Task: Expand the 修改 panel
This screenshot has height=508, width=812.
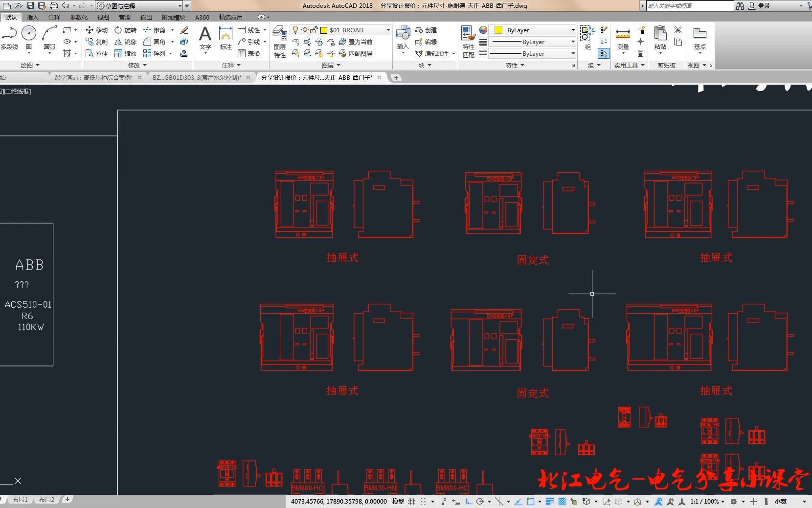Action: click(x=137, y=65)
